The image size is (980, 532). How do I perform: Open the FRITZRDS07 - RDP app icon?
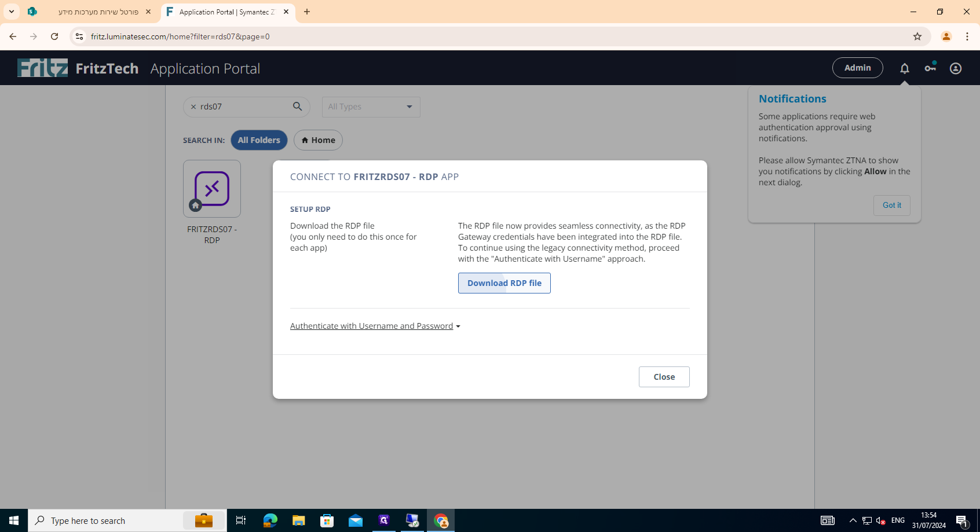coord(212,189)
